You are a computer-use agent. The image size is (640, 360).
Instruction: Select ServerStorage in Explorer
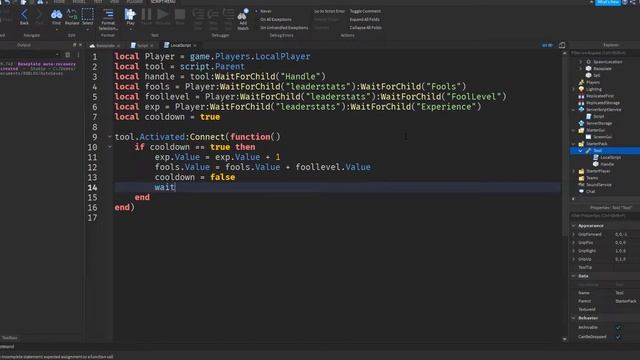point(599,123)
